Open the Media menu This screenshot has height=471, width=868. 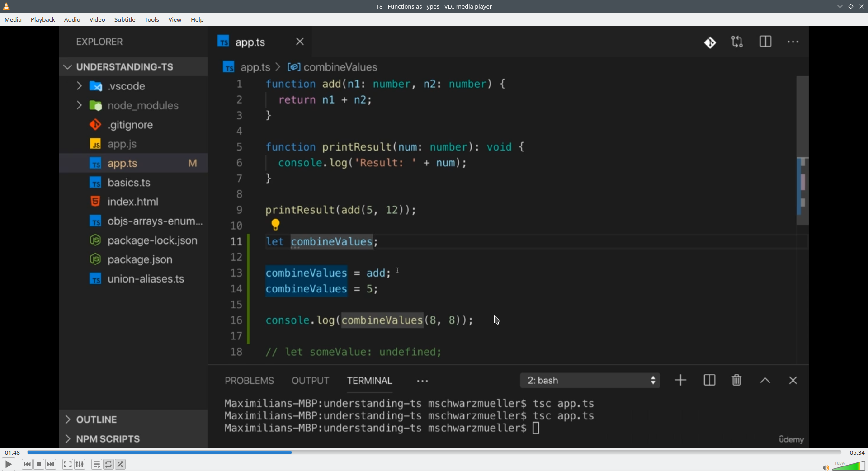point(13,19)
